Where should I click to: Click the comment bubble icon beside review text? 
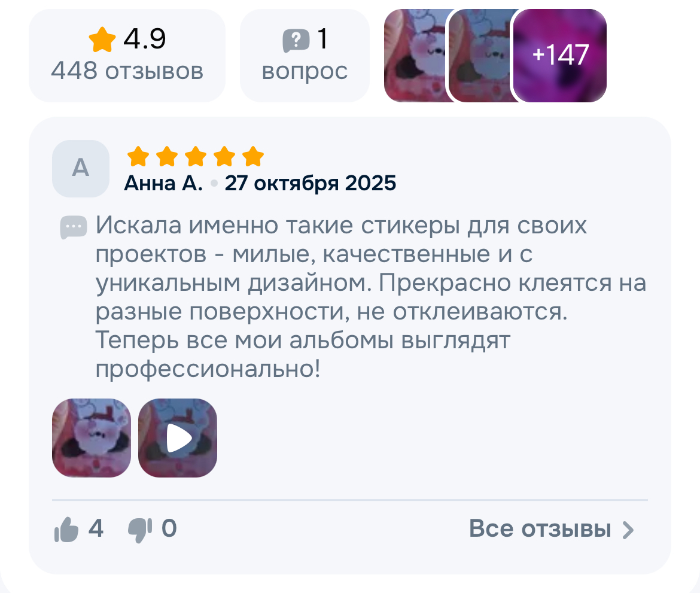coord(74,227)
